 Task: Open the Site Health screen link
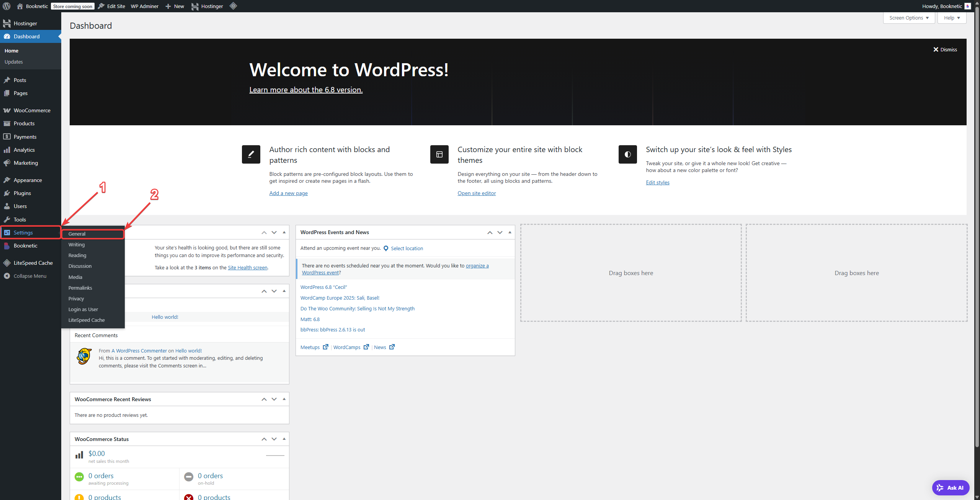(x=248, y=267)
